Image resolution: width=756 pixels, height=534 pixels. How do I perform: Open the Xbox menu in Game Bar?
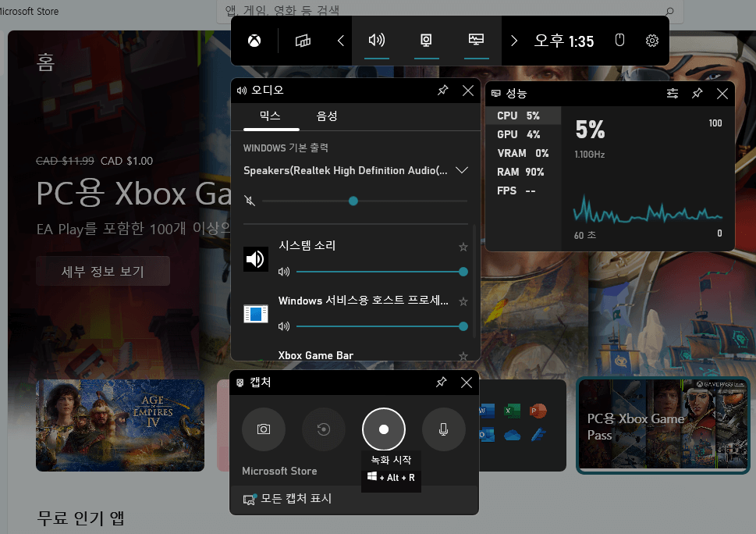254,41
